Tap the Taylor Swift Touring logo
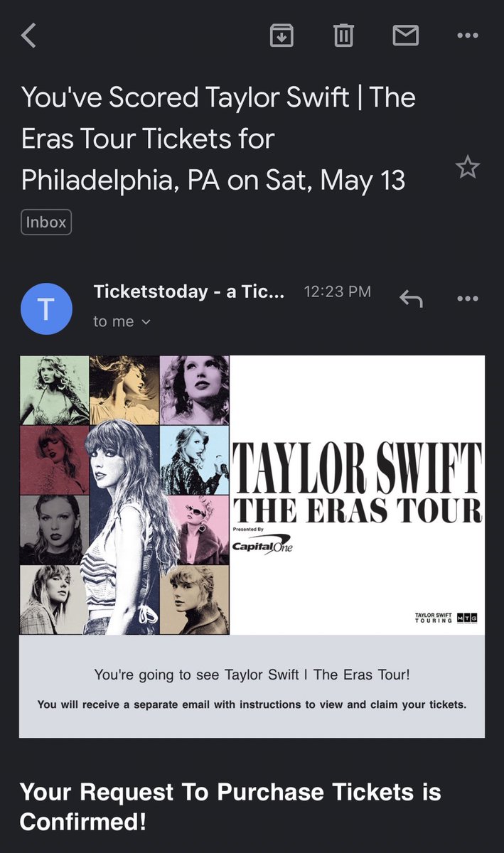504x853 pixels. 446,617
